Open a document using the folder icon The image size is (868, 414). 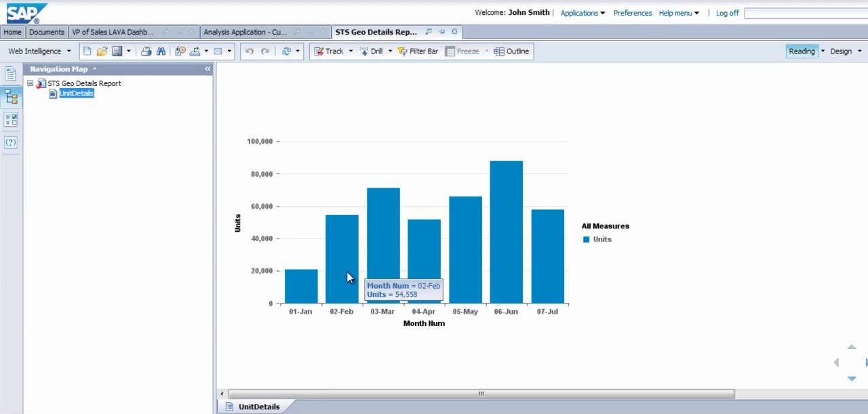point(102,51)
